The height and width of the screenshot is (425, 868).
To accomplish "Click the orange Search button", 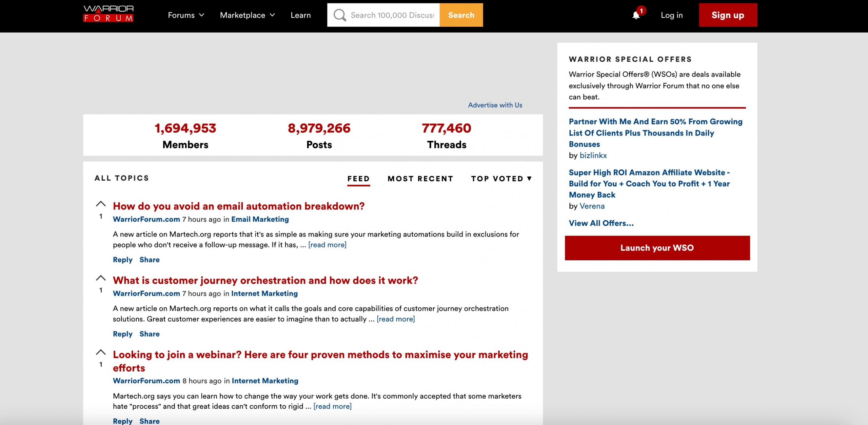I will point(461,15).
